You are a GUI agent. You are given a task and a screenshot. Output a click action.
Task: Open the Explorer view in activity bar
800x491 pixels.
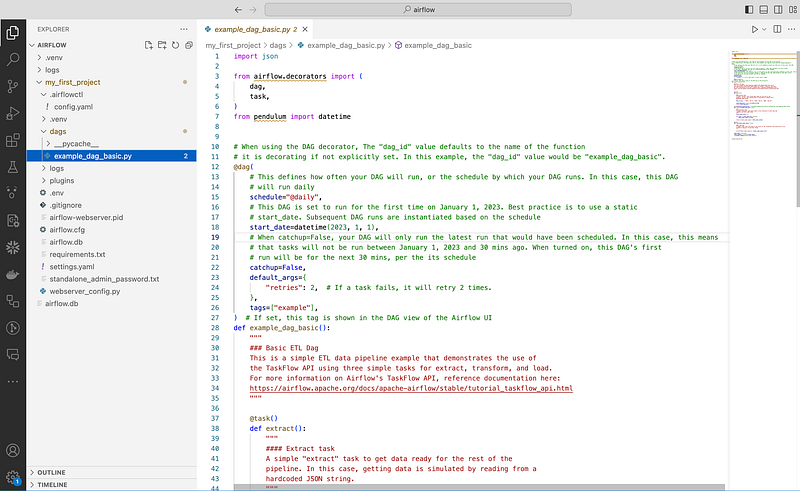13,33
